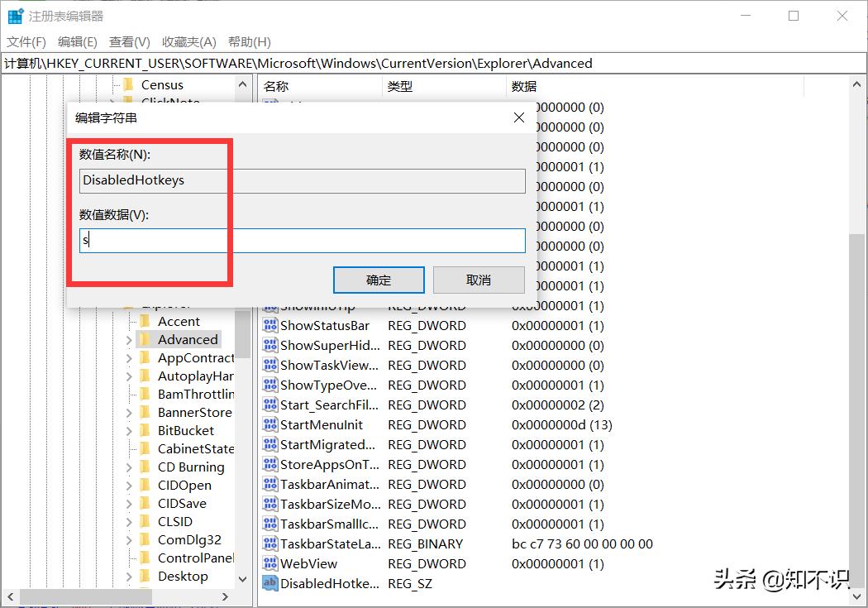Image resolution: width=868 pixels, height=608 pixels.
Task: Click the tree pane horizontal scrollbar thumb
Action: tap(86, 596)
